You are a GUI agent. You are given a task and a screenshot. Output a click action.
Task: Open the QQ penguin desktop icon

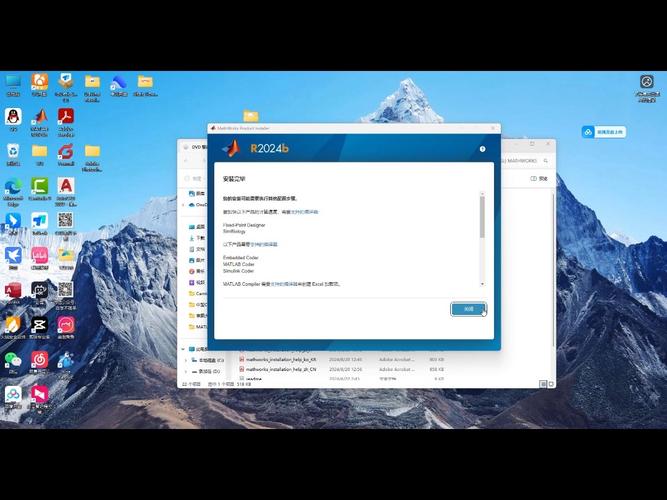click(13, 119)
